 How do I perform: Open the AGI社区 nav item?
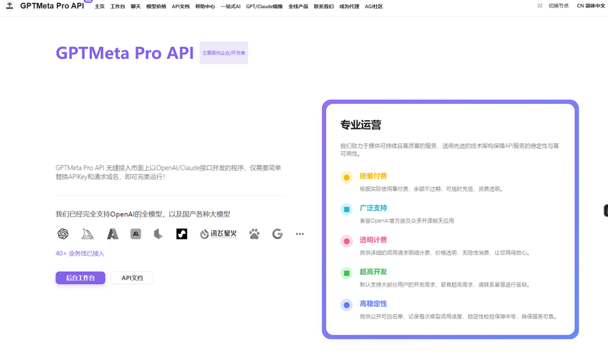(374, 6)
